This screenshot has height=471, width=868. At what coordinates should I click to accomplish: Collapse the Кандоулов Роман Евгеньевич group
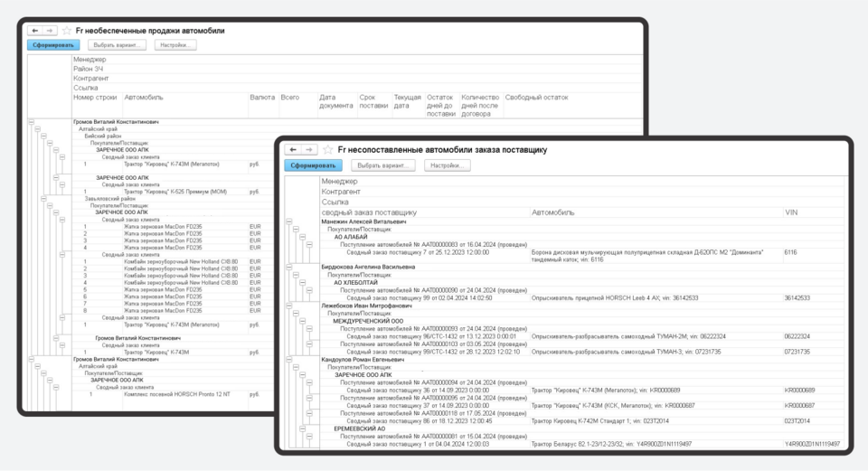point(288,361)
